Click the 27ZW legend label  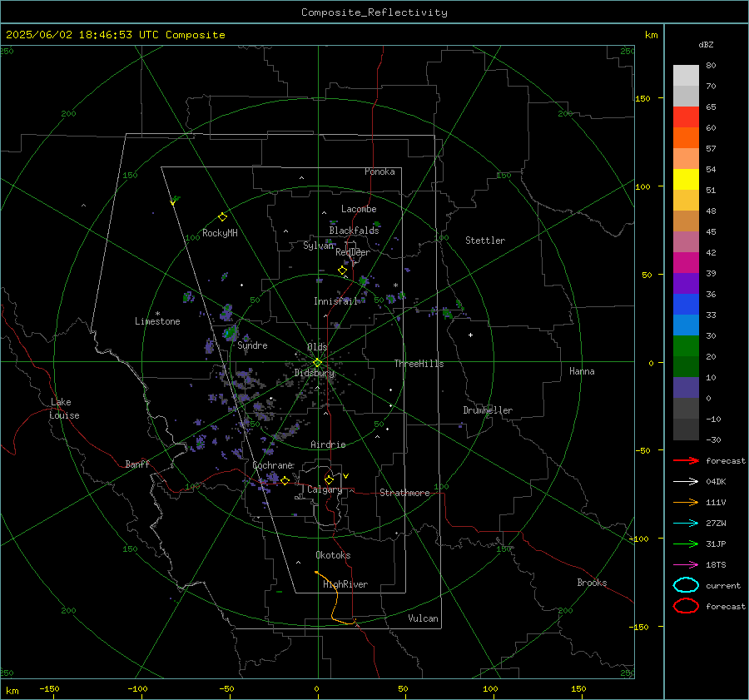(x=716, y=524)
